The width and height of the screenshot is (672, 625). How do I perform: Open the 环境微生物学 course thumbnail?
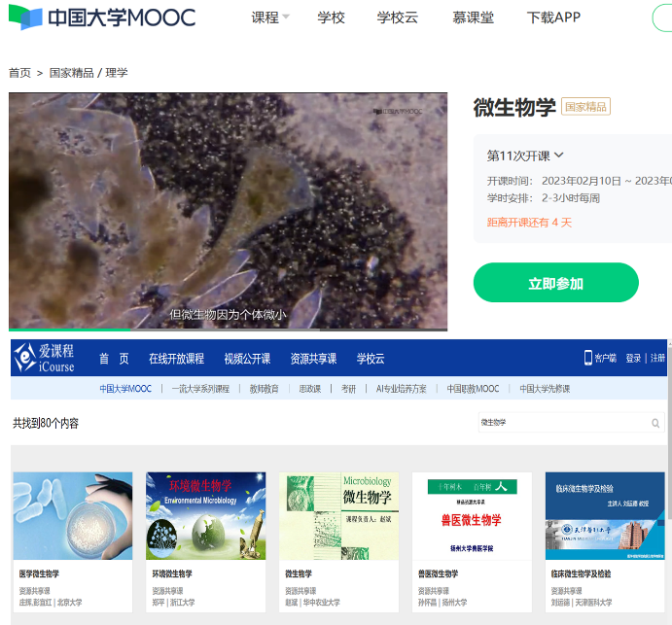(x=205, y=515)
